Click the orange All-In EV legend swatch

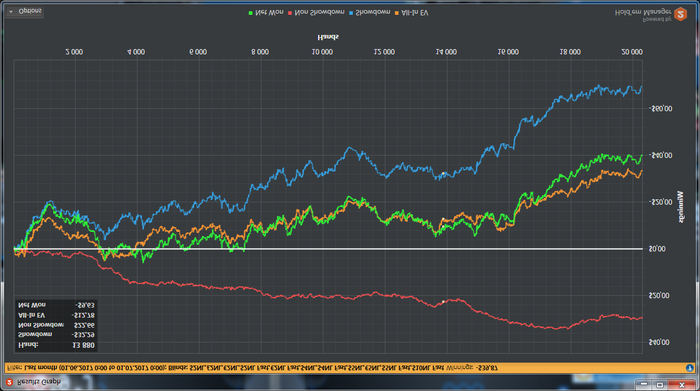tap(397, 13)
